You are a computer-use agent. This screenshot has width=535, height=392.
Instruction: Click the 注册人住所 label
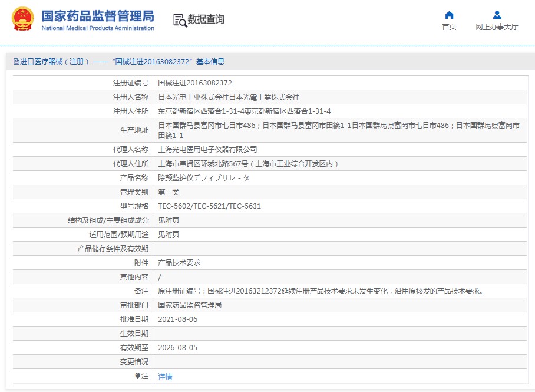coord(131,111)
